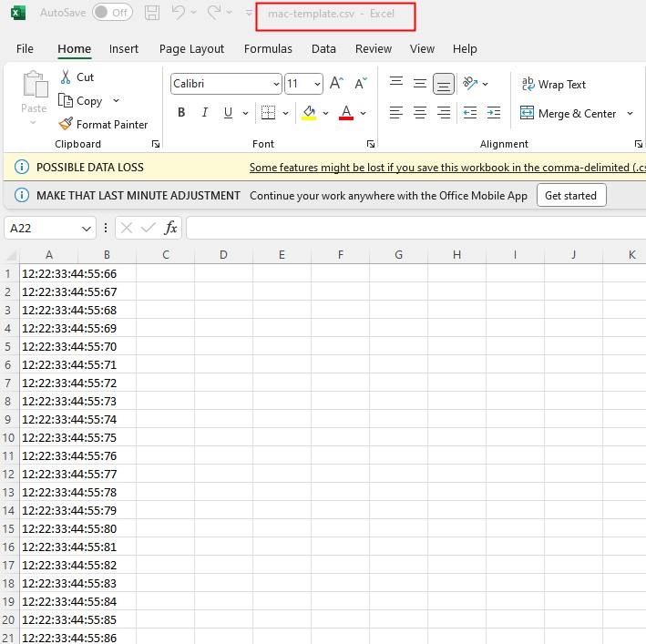646x644 pixels.
Task: Toggle the Bottom Align button
Action: click(444, 84)
